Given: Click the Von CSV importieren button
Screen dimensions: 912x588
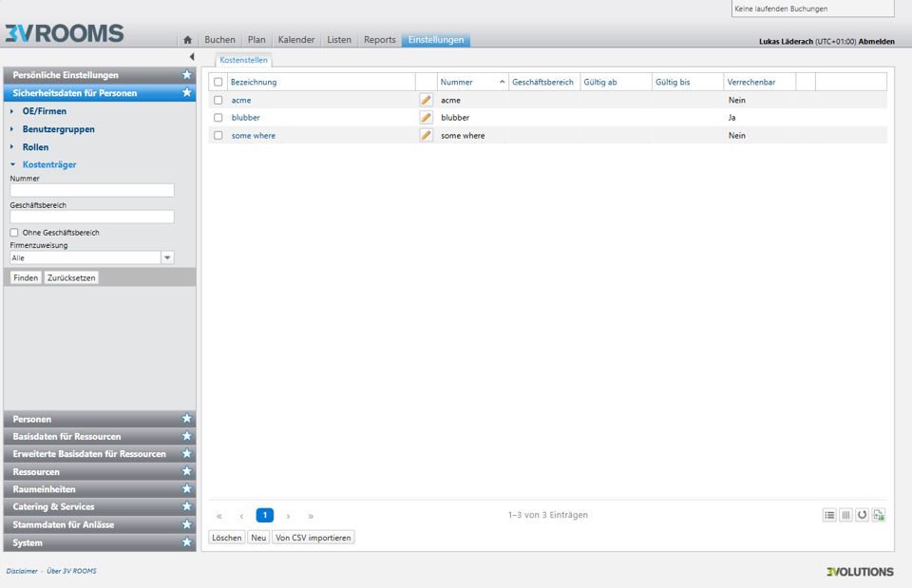Looking at the screenshot, I should tap(313, 538).
